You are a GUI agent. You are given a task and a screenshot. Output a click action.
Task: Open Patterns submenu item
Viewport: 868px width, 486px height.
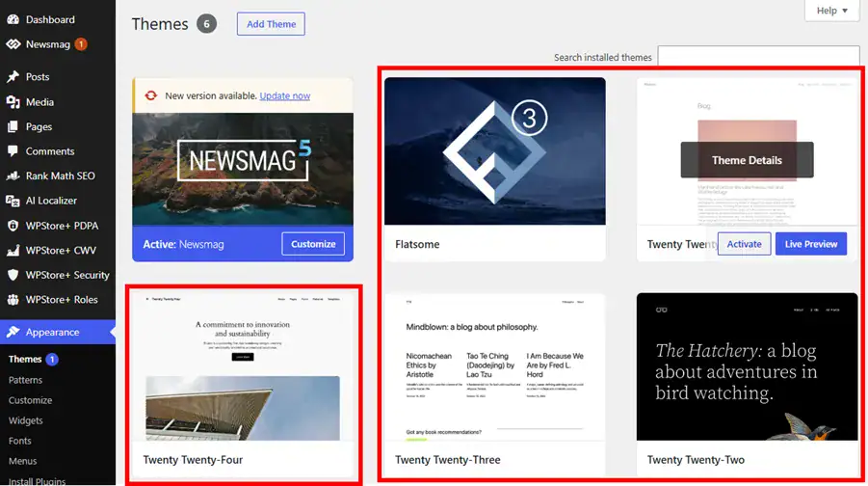coord(25,380)
